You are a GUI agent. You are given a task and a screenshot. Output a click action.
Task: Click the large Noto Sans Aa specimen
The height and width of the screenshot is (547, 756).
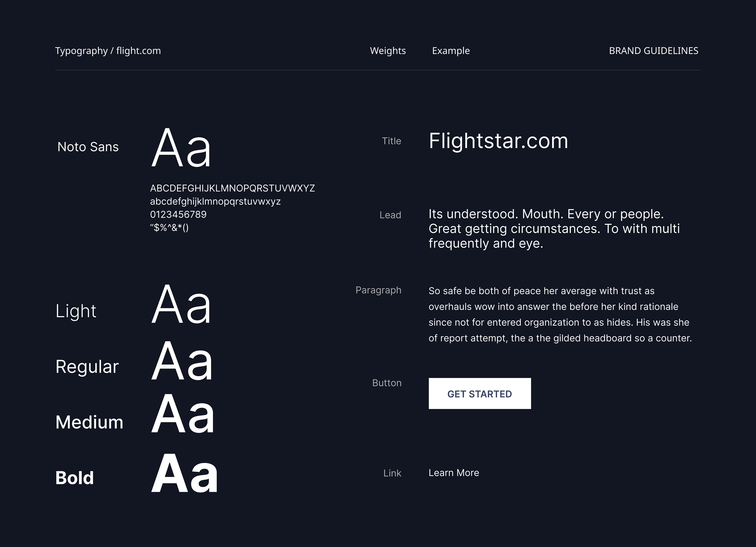181,147
